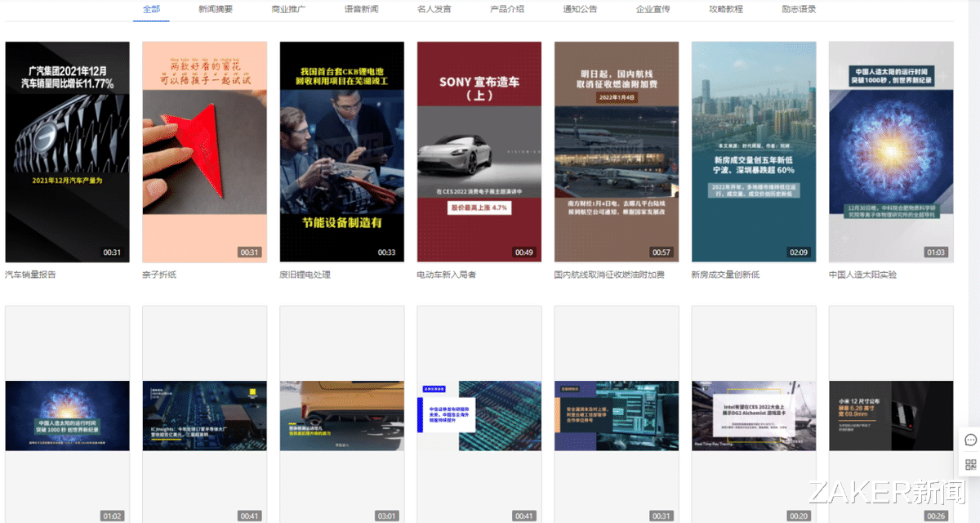Click the 02:09 duration badge

click(x=798, y=253)
